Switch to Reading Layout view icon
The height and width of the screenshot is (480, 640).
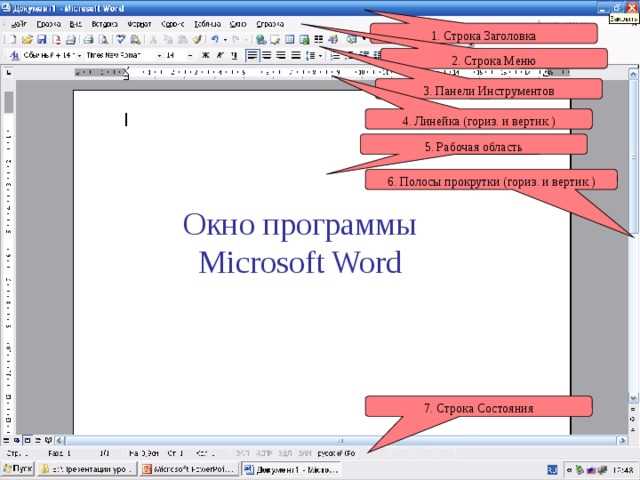click(x=48, y=440)
